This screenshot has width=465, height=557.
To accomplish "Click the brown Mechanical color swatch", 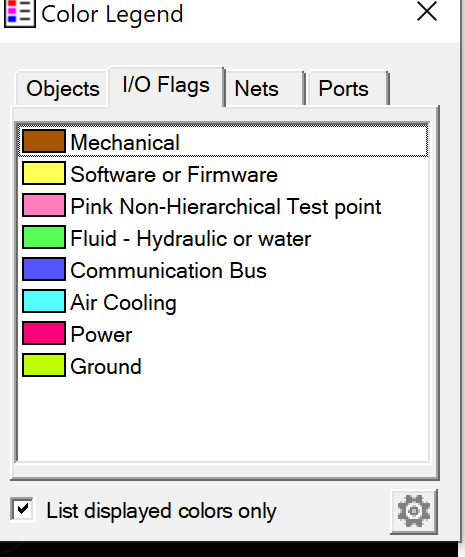I will (44, 141).
